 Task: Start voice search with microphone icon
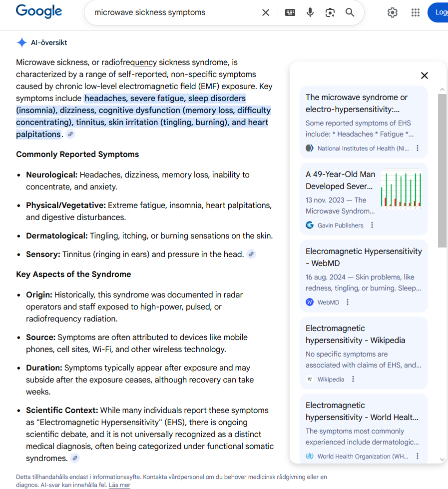pos(310,12)
